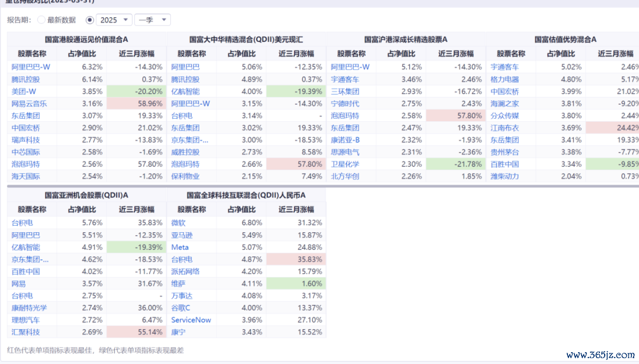Click the red highlighted 58.96% cell
The image size is (639, 364).
tap(137, 104)
